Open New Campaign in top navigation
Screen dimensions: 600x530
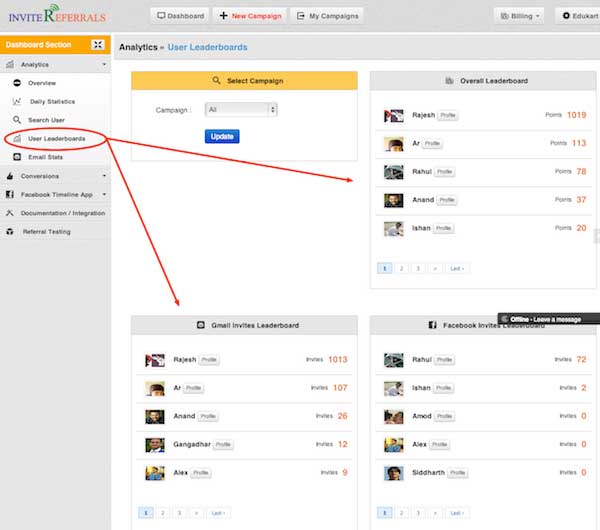coord(250,16)
